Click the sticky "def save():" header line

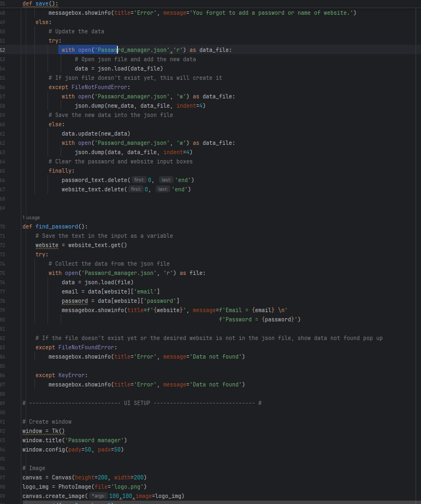click(40, 3)
